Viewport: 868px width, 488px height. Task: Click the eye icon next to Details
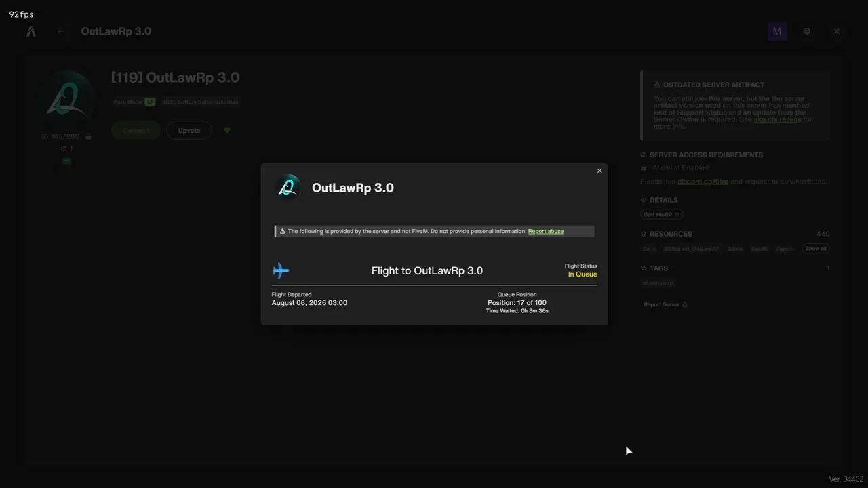[644, 201]
